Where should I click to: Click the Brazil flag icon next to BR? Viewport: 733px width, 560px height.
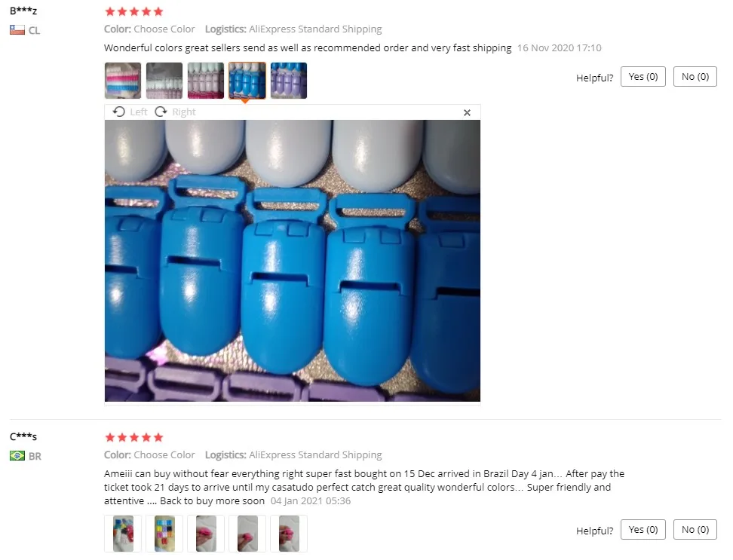coord(17,455)
